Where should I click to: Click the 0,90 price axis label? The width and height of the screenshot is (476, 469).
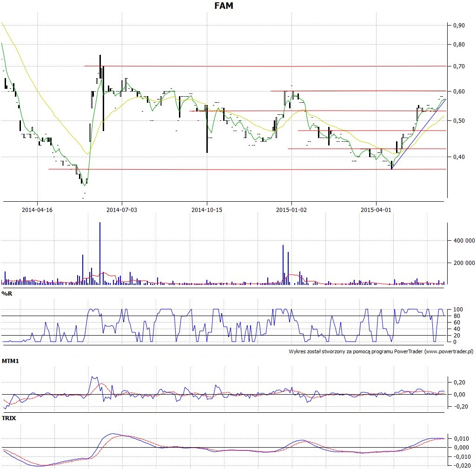coord(459,25)
